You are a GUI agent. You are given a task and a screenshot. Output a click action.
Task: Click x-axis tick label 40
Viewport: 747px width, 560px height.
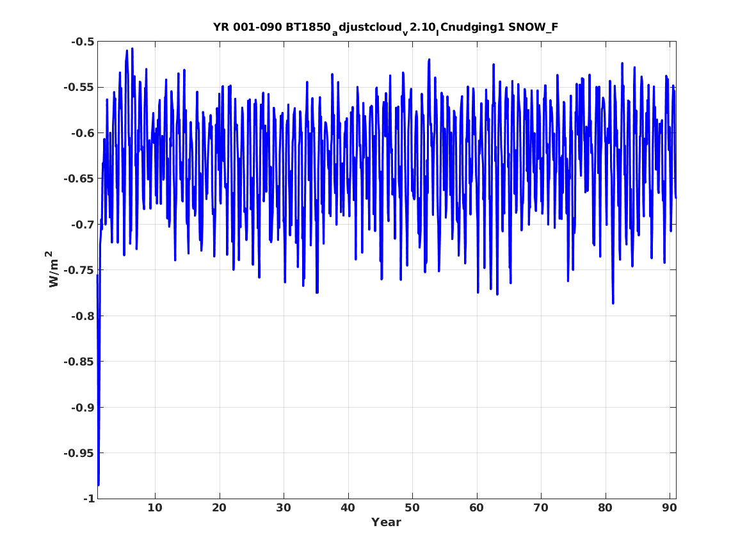[x=348, y=508]
